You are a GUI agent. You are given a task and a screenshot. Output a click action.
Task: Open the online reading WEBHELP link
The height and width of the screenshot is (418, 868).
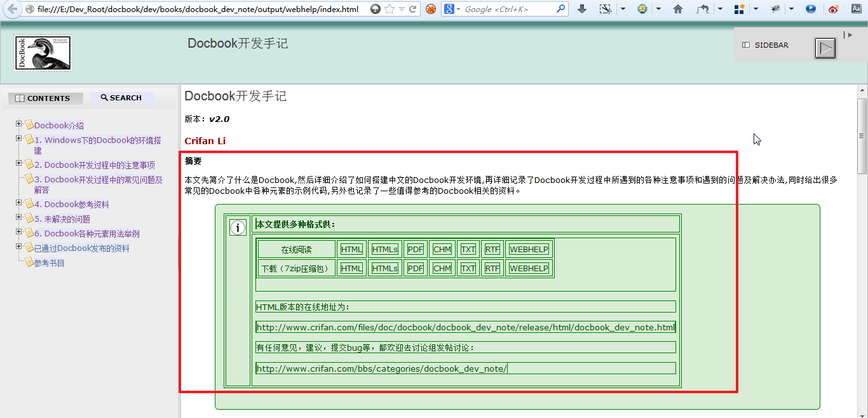tap(529, 249)
